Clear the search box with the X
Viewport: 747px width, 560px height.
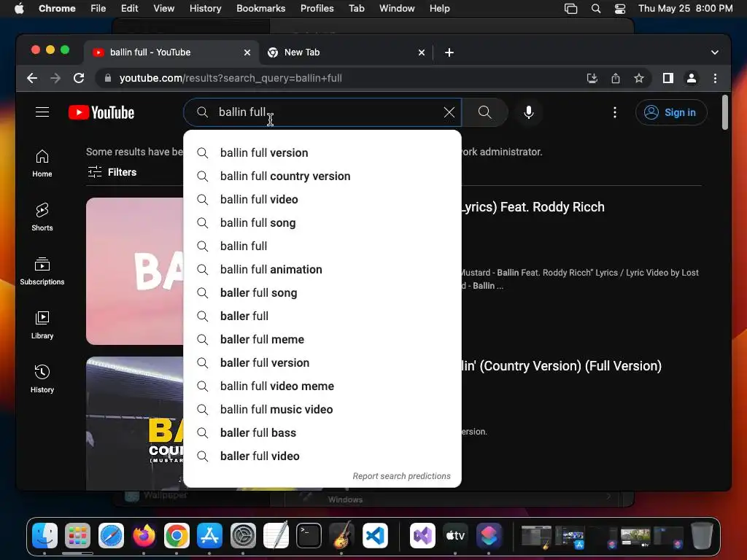(449, 112)
